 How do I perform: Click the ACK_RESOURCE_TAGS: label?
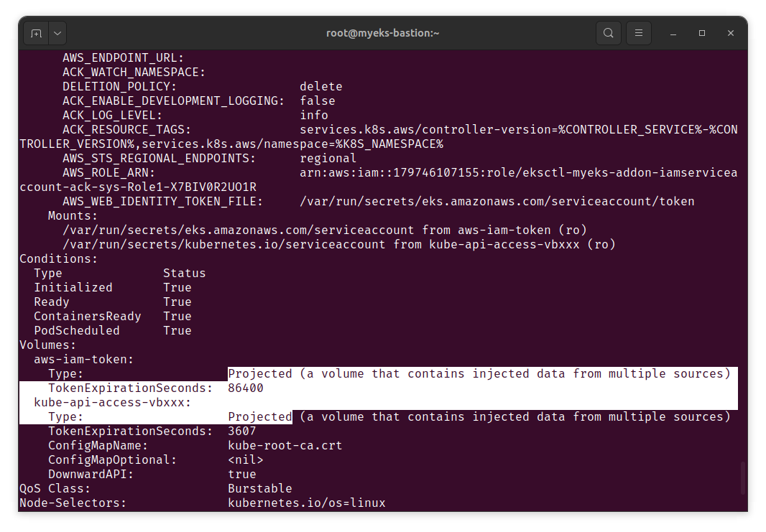[126, 130]
